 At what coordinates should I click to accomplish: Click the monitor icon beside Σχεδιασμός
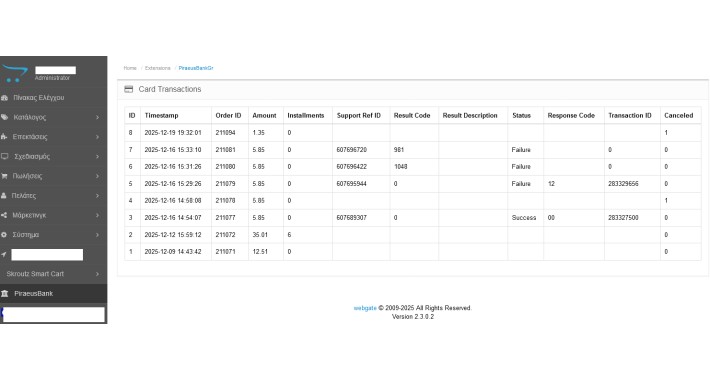click(5, 156)
